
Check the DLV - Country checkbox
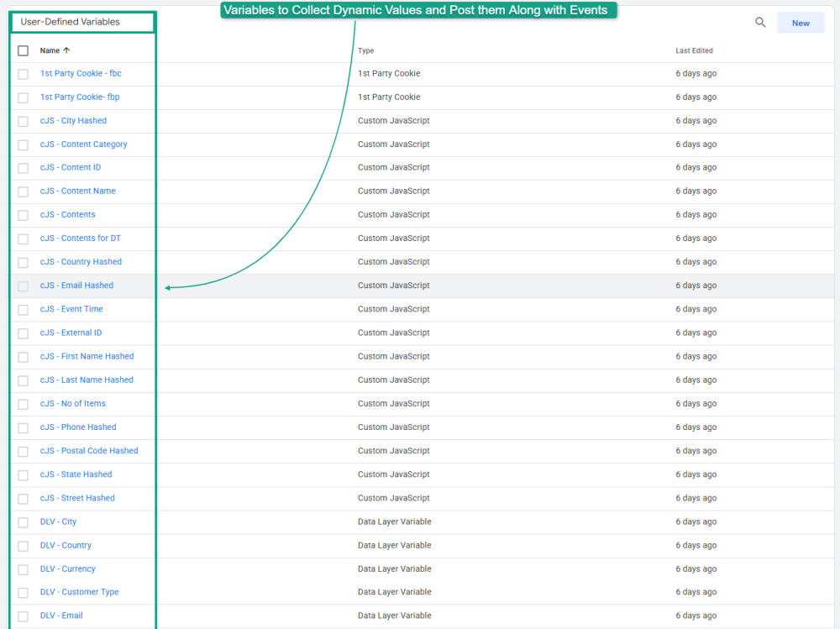(x=23, y=545)
